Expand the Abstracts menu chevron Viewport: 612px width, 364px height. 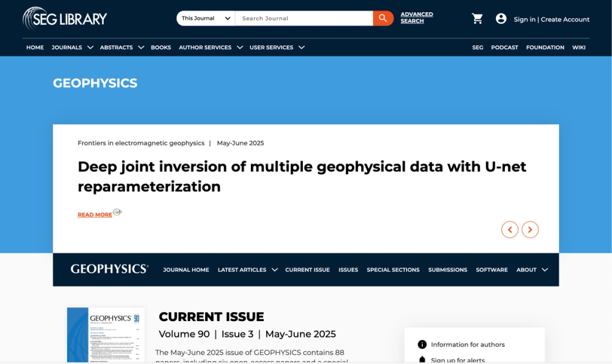point(141,47)
